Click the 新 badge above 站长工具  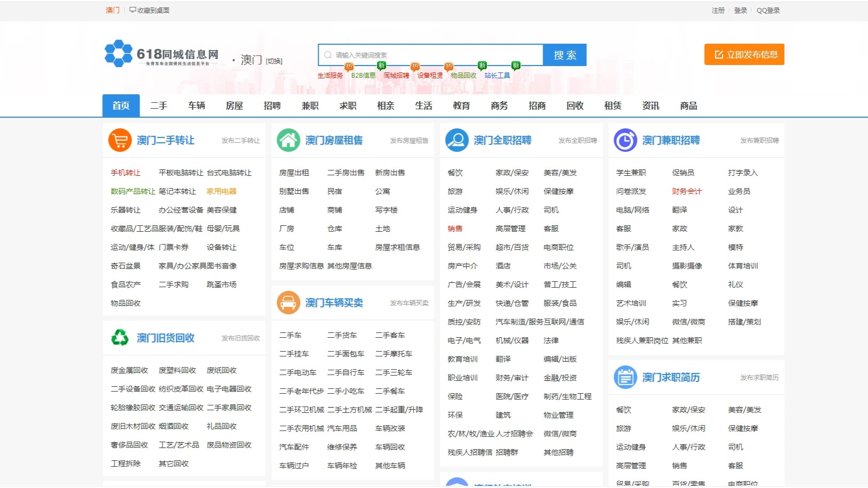click(x=516, y=66)
